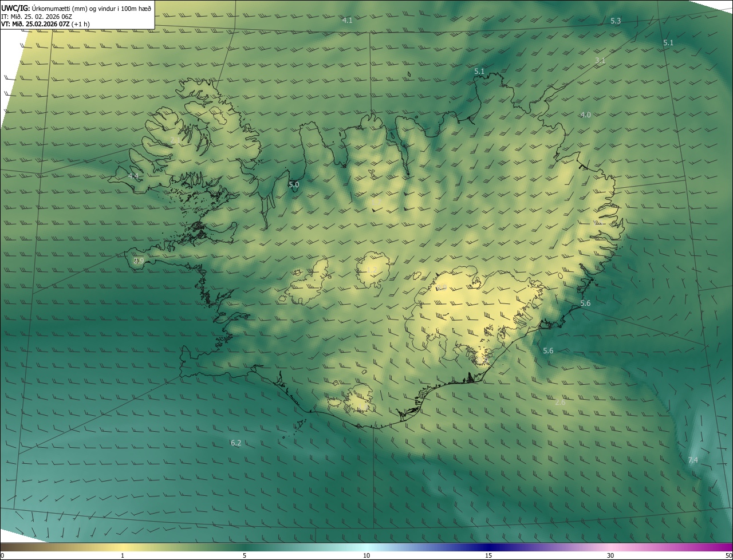This screenshot has width=733, height=560.
Task: Click the 4.0 value label over the sea
Action: 585,115
